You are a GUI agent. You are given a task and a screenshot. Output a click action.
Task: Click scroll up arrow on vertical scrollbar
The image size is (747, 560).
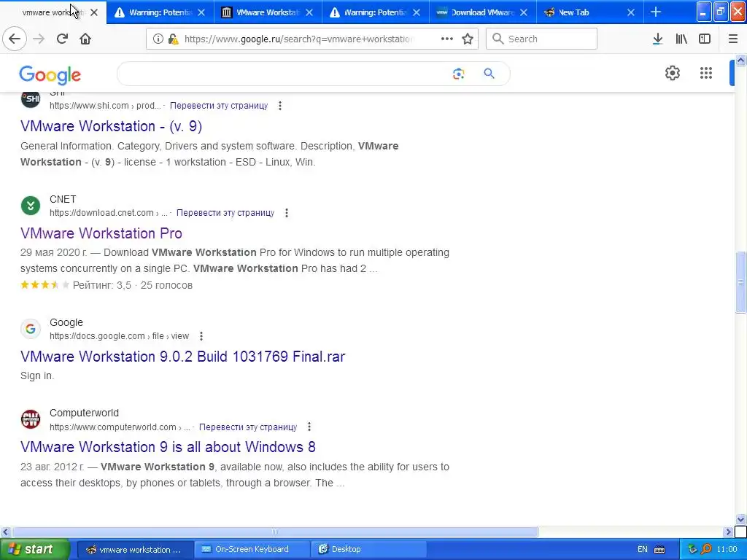[x=740, y=60]
